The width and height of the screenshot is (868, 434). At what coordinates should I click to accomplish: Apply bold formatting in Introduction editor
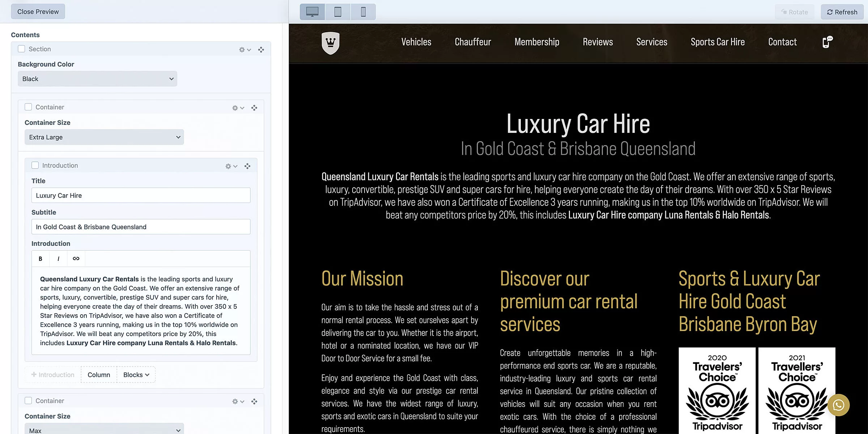[41, 259]
